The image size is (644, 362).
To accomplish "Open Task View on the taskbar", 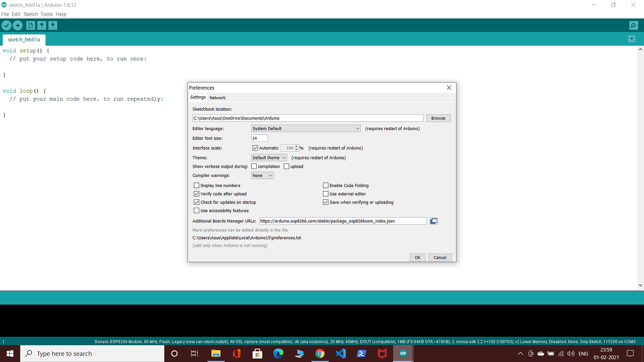I will point(195,353).
